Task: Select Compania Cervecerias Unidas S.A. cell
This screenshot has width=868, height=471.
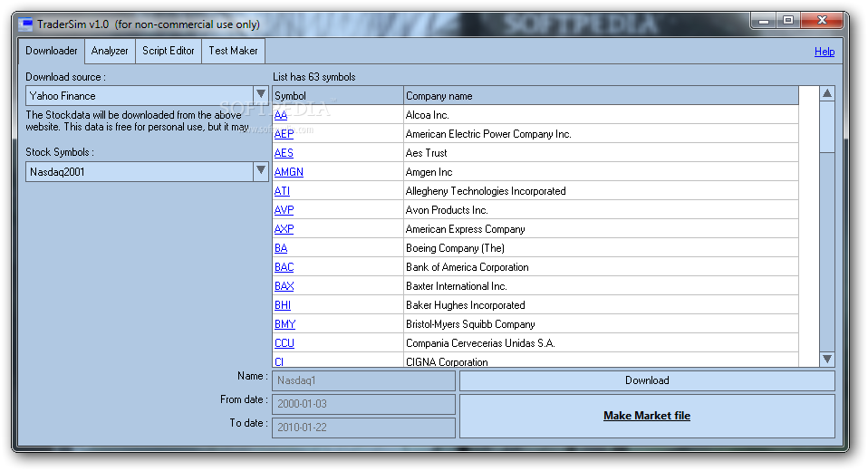Action: click(x=602, y=343)
